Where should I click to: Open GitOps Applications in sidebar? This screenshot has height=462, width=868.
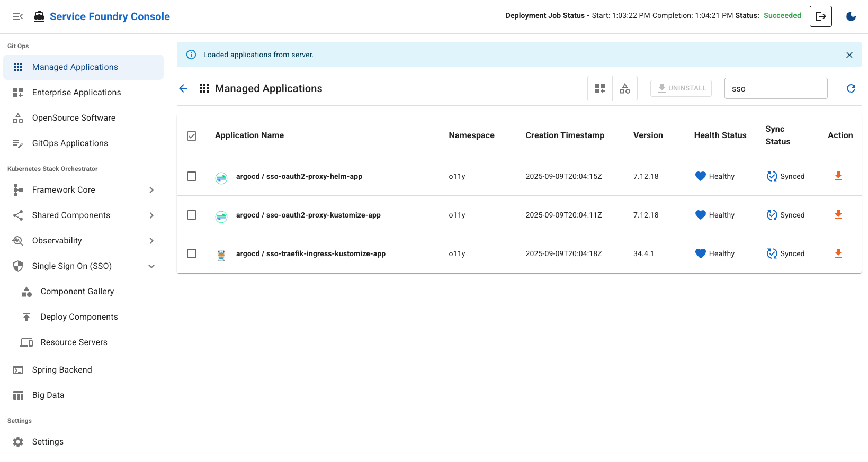83,143
